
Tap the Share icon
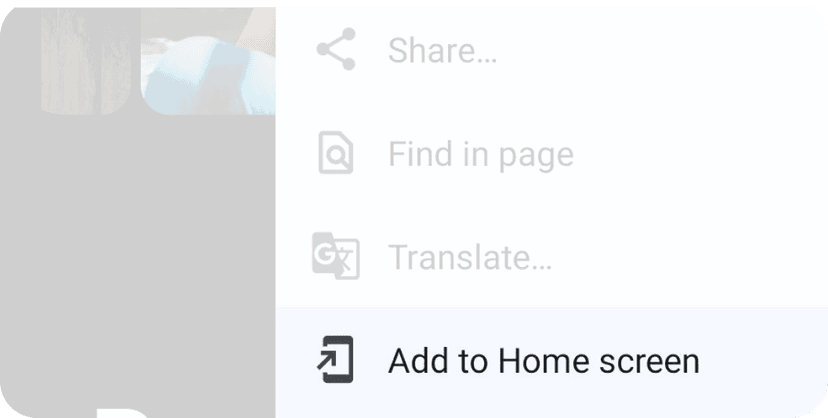pos(336,49)
